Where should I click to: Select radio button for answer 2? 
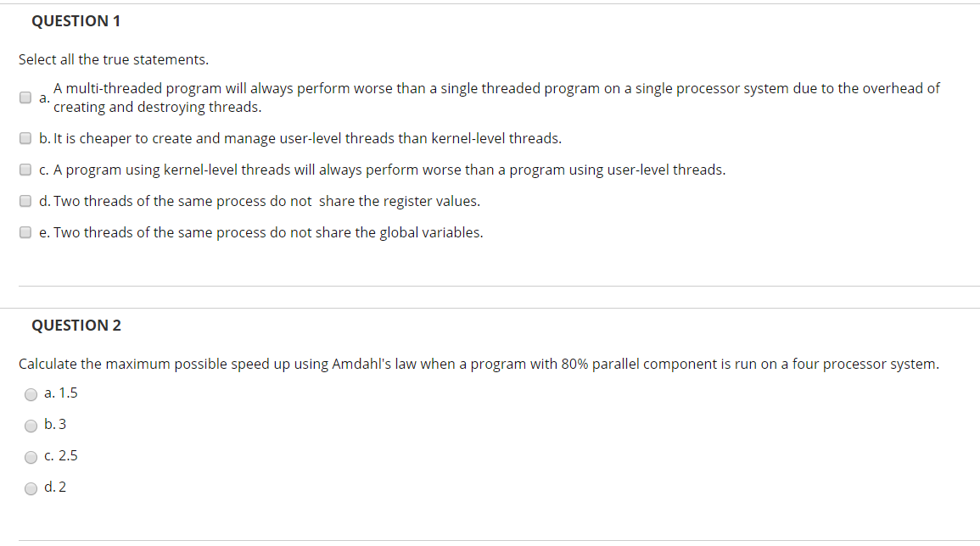(x=31, y=488)
